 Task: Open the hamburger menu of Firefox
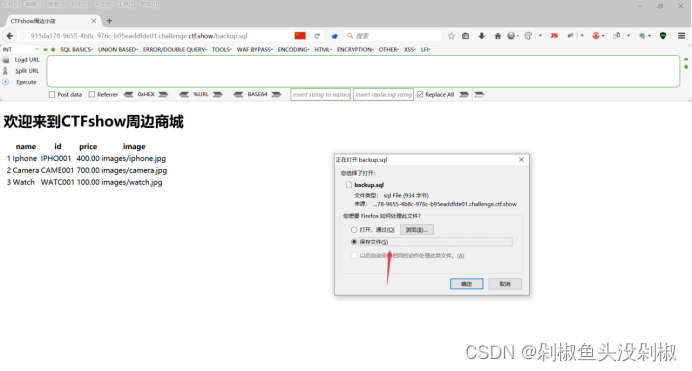[681, 36]
